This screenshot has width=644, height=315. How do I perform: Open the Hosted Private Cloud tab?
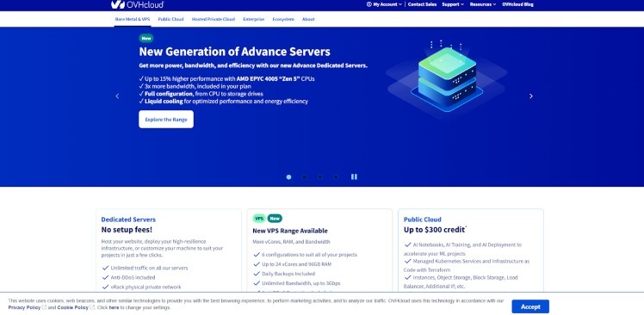coord(214,19)
